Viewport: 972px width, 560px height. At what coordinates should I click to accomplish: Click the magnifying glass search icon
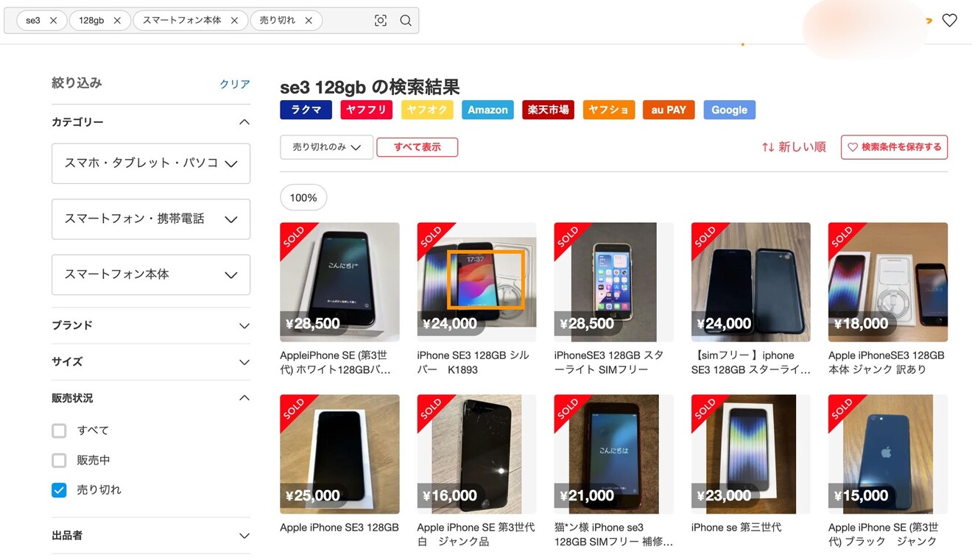pyautogui.click(x=406, y=21)
